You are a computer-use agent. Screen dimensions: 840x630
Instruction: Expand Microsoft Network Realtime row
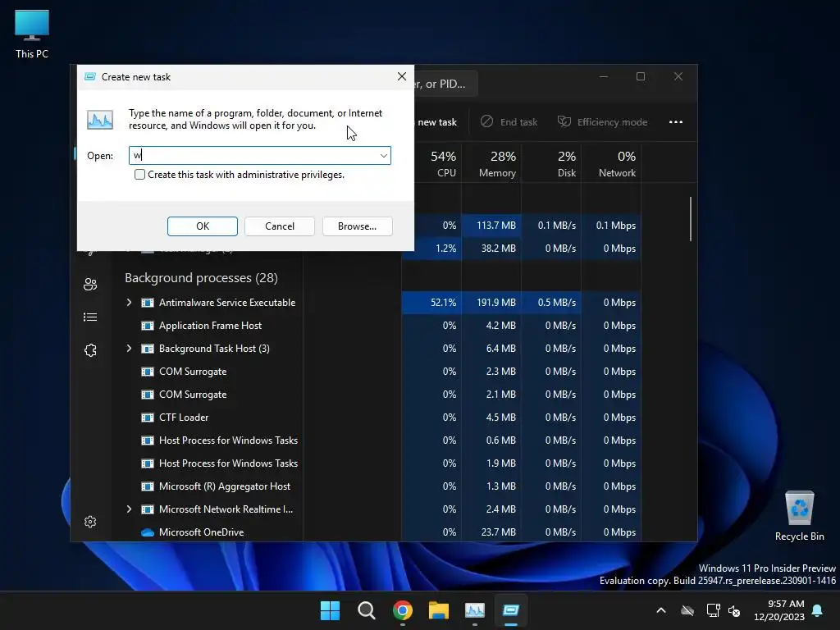(x=129, y=509)
